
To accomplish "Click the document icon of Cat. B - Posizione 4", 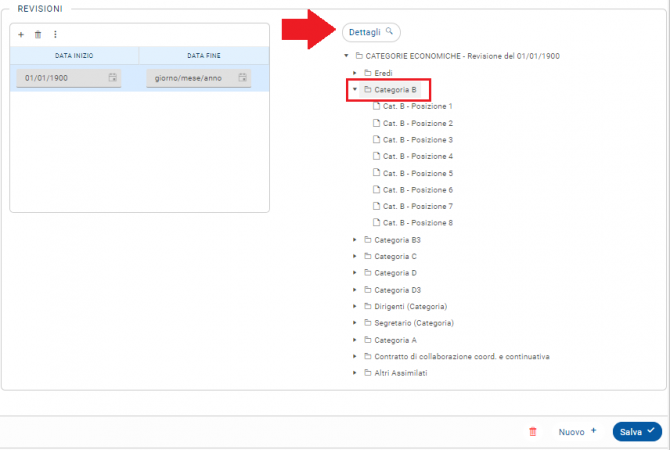I will tap(376, 156).
